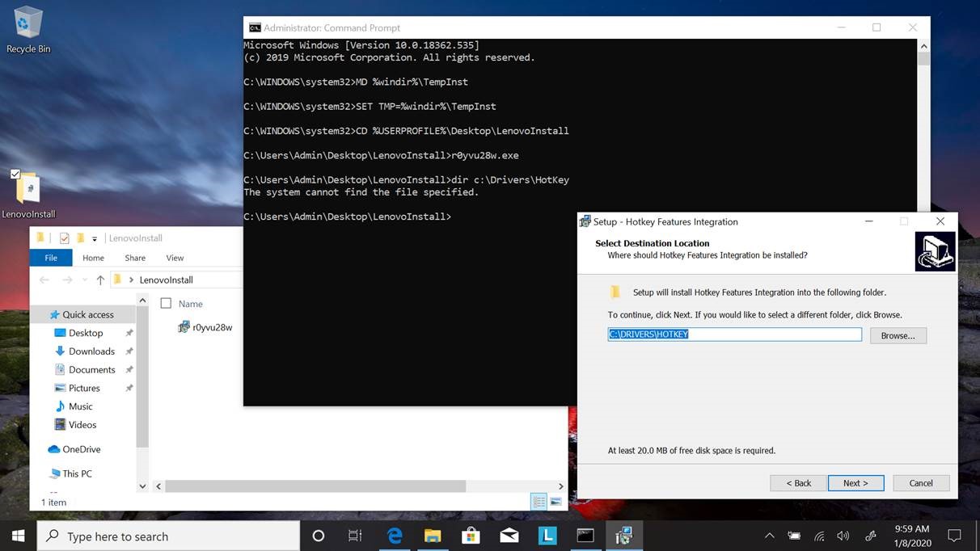Click the Lenovo Vantage taskbar icon
This screenshot has height=551, width=980.
[547, 536]
